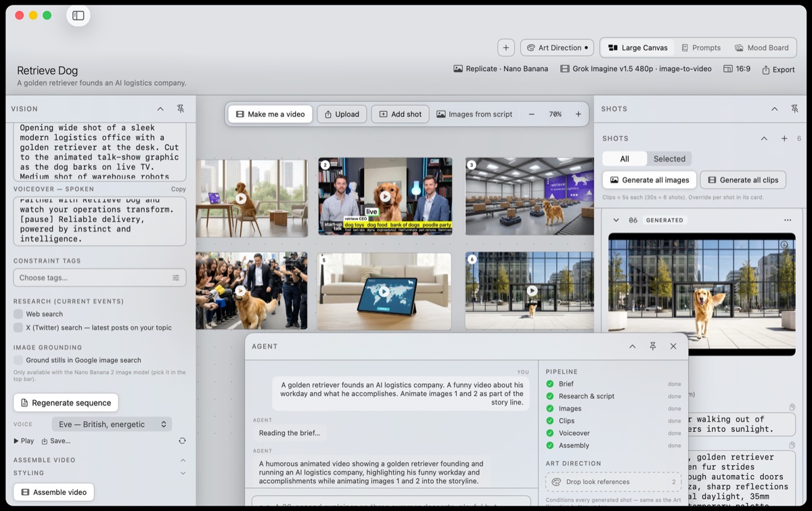The height and width of the screenshot is (511, 812).
Task: Copy shot 06 action description text
Action: click(x=791, y=407)
